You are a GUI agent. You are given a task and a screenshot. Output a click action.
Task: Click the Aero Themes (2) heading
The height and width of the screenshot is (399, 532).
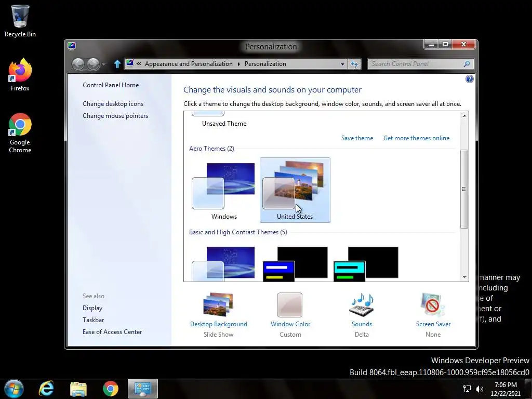tap(211, 149)
